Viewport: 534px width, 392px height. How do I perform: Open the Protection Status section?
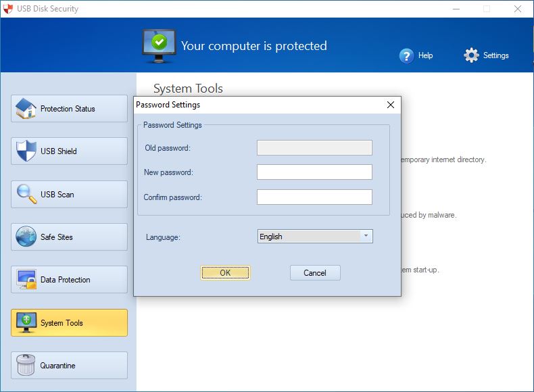tap(69, 109)
